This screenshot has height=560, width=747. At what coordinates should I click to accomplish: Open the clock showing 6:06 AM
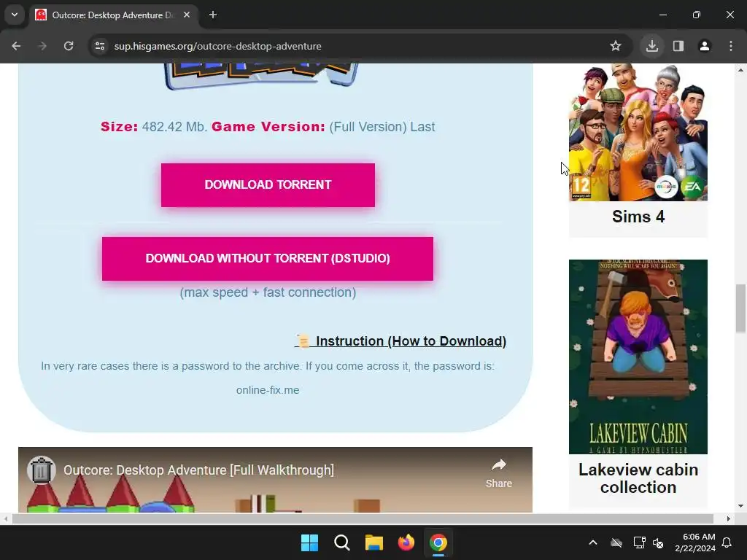tap(695, 542)
